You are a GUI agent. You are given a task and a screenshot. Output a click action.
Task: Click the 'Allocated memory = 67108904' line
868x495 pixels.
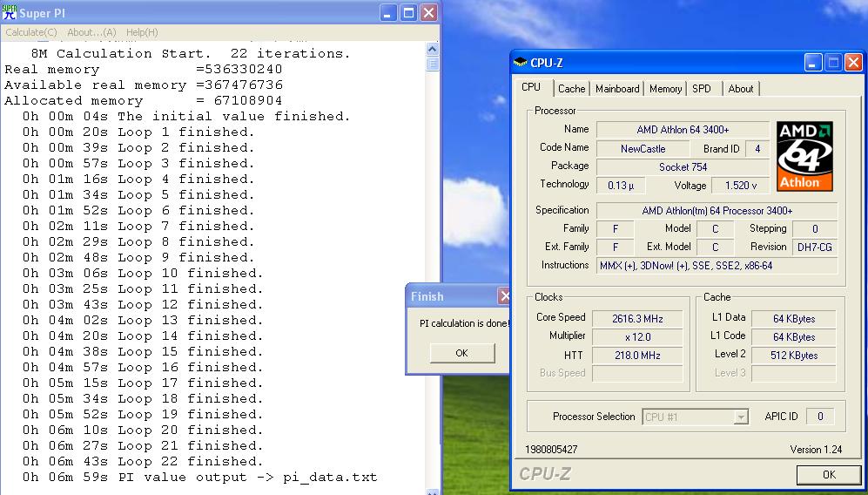[x=144, y=101]
